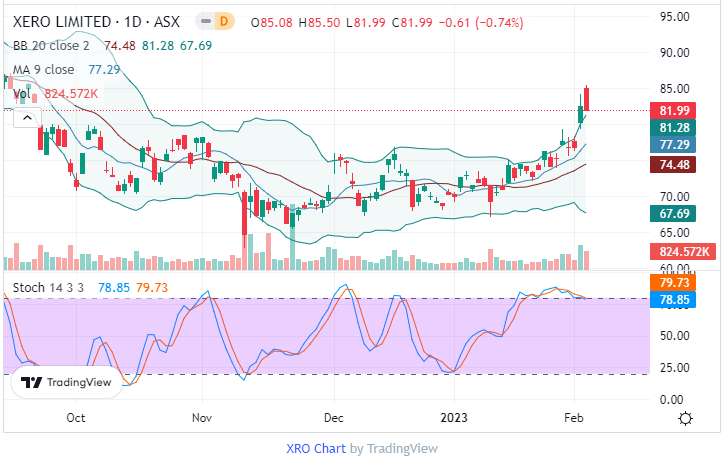Click the orange D delayed-data badge
This screenshot has height=463, width=726.
point(224,20)
